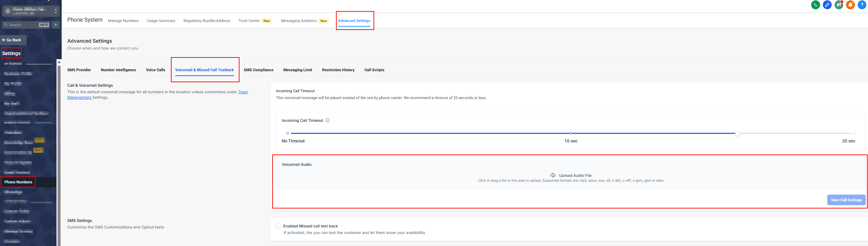Click the blue icon beside the phone dialer

tap(827, 5)
